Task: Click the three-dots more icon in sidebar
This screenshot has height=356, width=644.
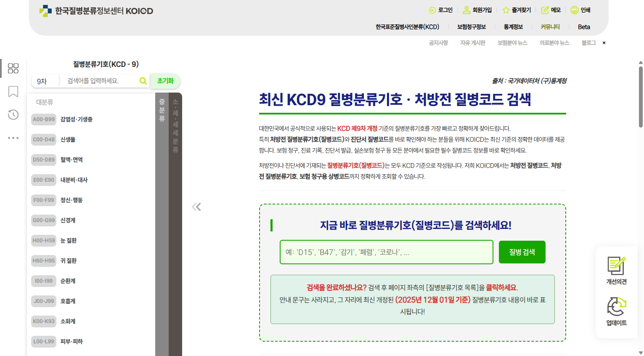Action: click(x=13, y=138)
